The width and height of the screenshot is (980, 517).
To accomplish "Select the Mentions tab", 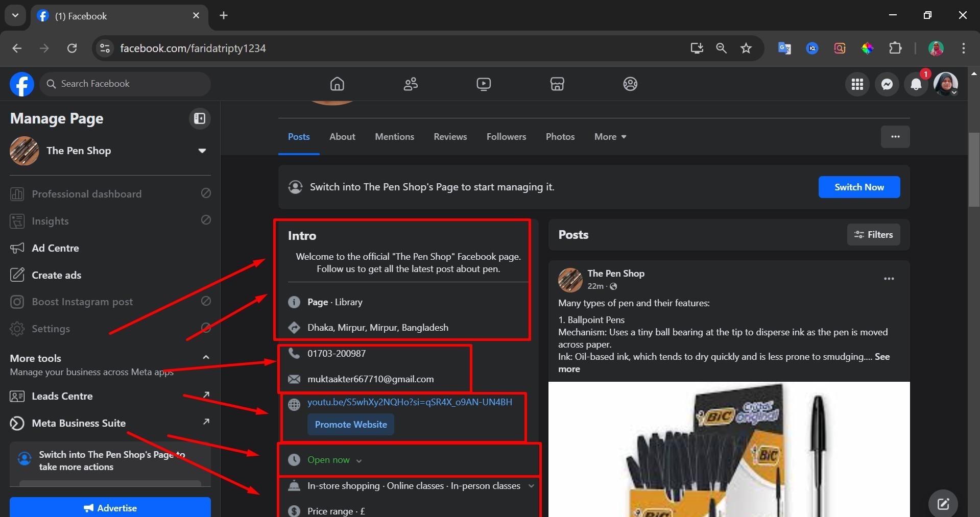I will 394,137.
